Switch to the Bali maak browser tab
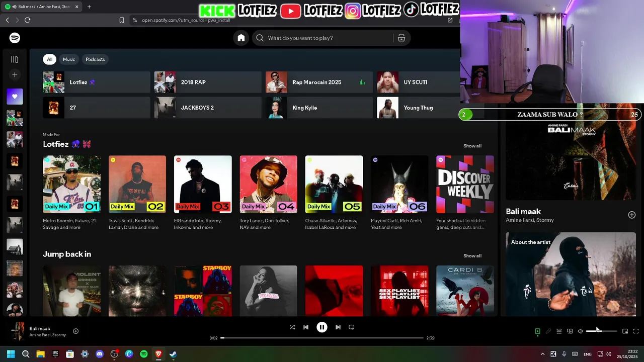644x362 pixels. pyautogui.click(x=42, y=7)
